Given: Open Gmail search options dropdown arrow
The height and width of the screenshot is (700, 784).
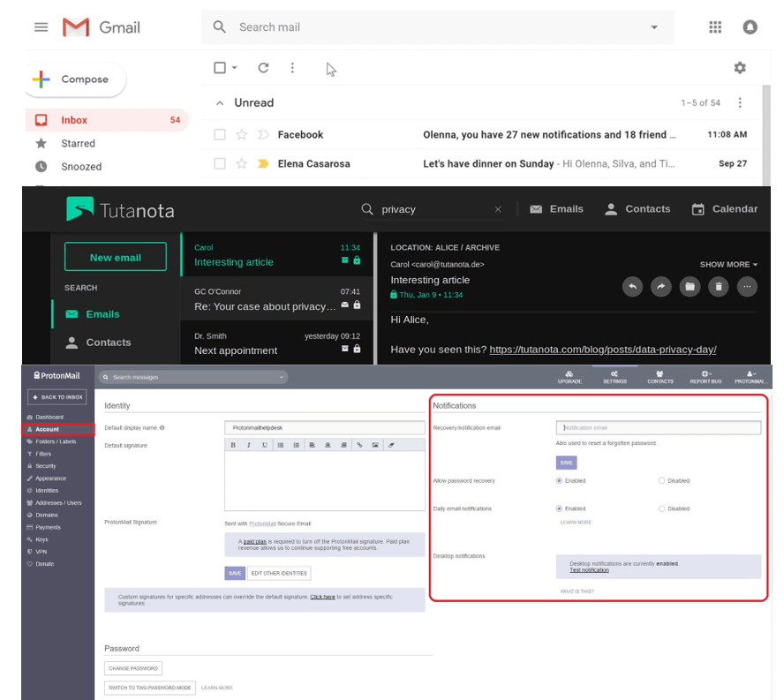Looking at the screenshot, I should tap(654, 27).
